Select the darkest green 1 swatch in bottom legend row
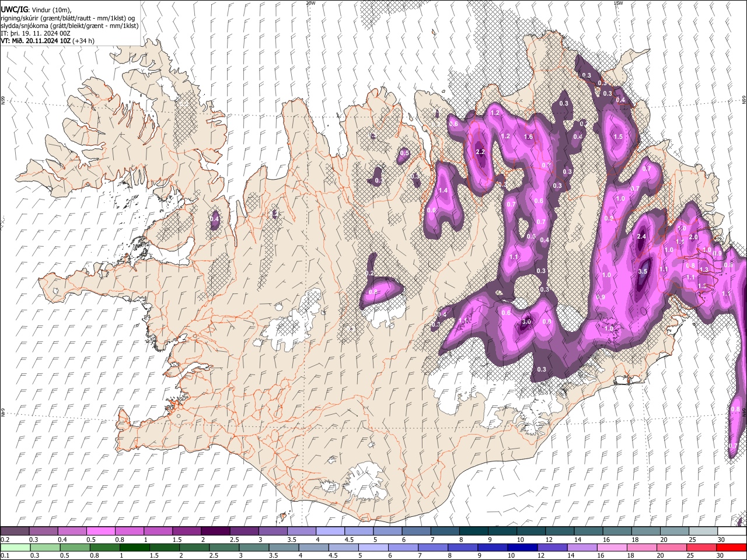747x560 pixels. [134, 547]
